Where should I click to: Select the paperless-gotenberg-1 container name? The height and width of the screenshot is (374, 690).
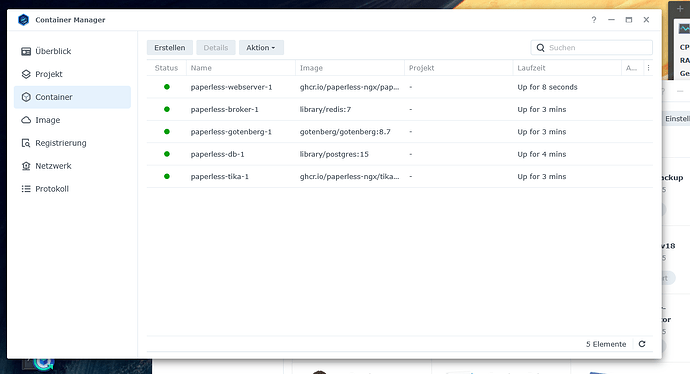(x=231, y=132)
